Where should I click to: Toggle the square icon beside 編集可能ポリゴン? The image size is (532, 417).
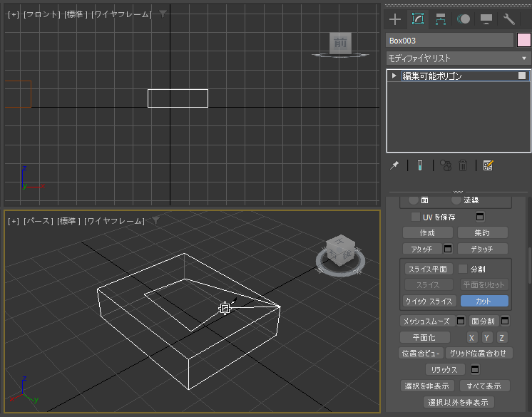[522, 76]
